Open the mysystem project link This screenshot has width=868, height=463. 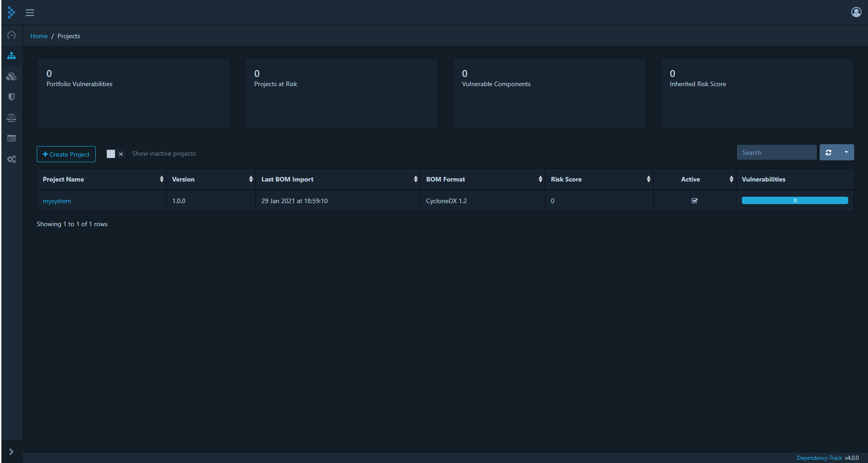pos(57,201)
